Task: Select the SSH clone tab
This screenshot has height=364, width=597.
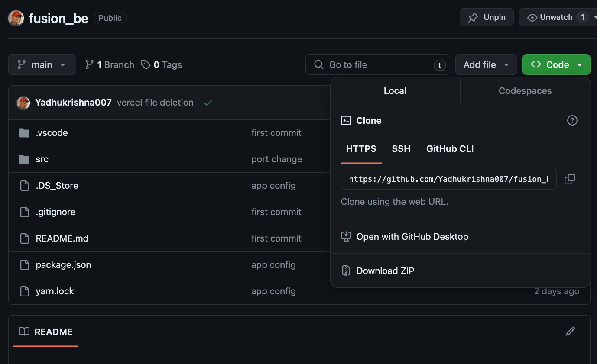Action: coord(401,149)
